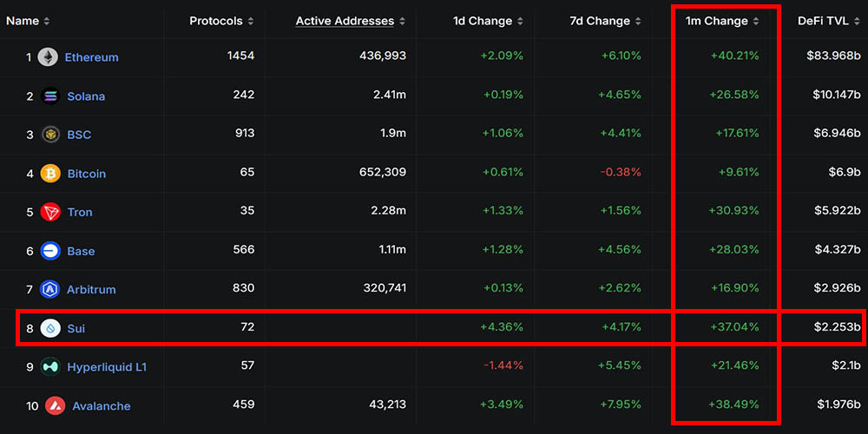The image size is (868, 434).
Task: Click the Hyperliquid L1 logo icon
Action: coord(50,367)
